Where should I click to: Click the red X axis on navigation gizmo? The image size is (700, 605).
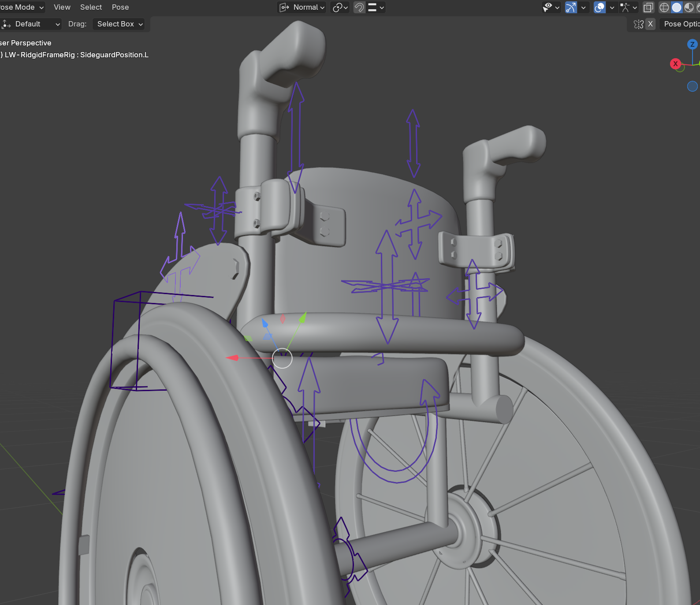(x=675, y=63)
